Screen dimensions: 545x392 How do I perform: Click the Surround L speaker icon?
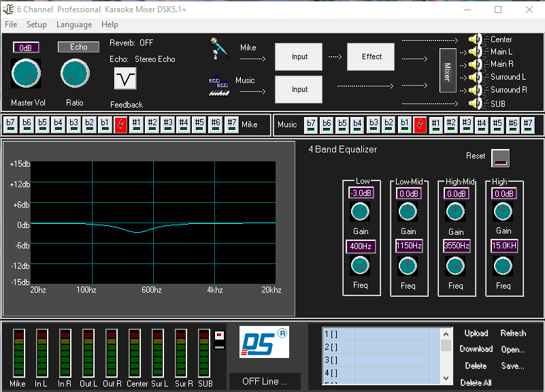tap(476, 77)
